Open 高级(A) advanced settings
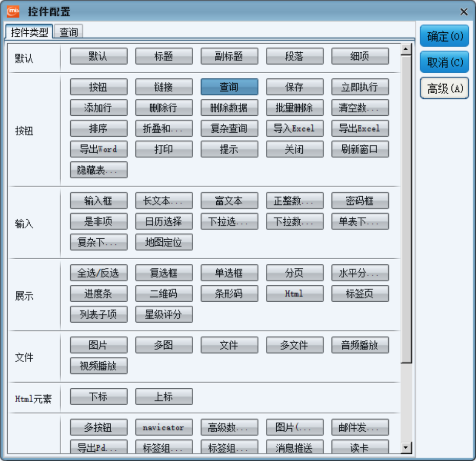The width and height of the screenshot is (476, 461). pos(444,89)
